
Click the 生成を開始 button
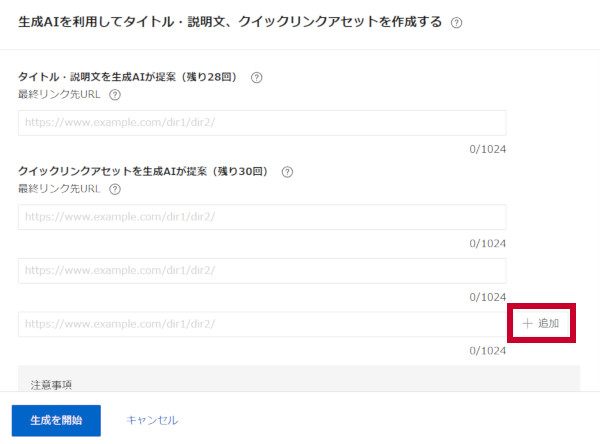56,420
